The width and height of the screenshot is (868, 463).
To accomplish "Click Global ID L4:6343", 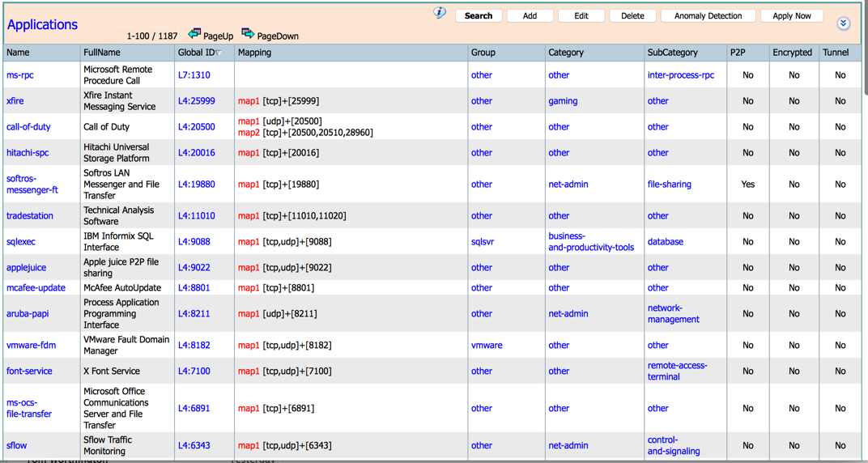I will (x=194, y=445).
